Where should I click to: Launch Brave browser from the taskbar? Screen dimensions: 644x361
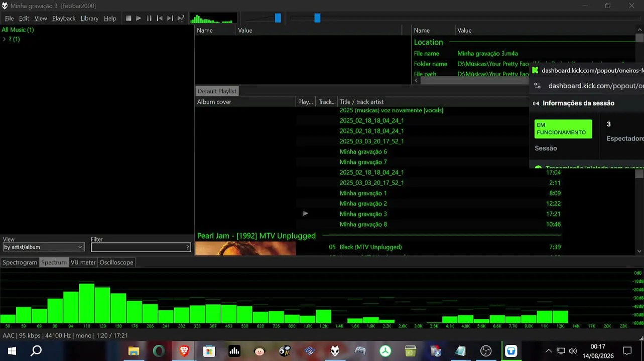coord(184,351)
